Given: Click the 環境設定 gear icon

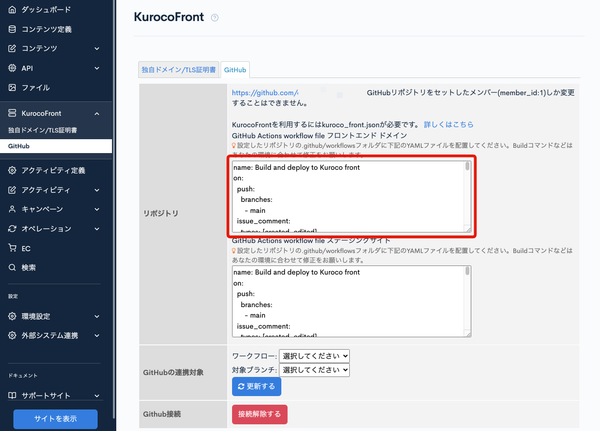Looking at the screenshot, I should point(12,316).
